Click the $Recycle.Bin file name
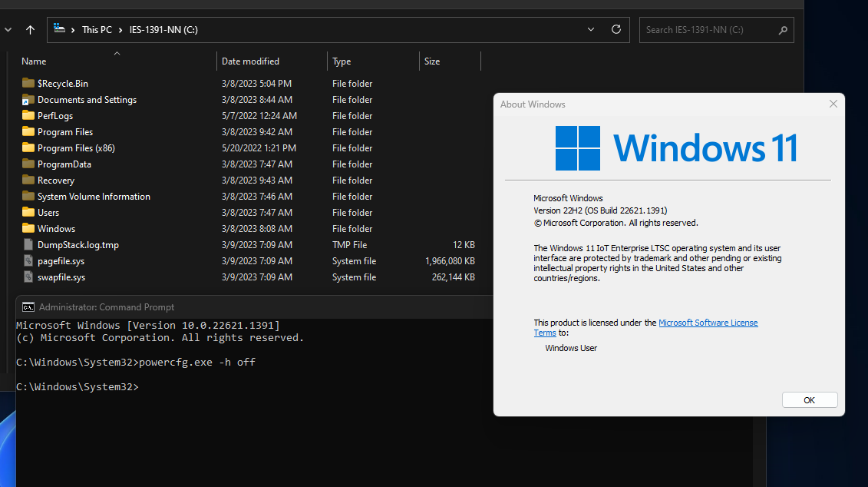This screenshot has height=487, width=868. coord(63,84)
